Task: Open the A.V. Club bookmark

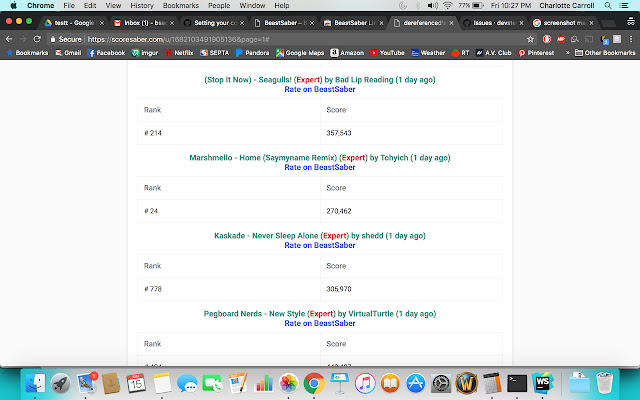Action: pos(493,53)
